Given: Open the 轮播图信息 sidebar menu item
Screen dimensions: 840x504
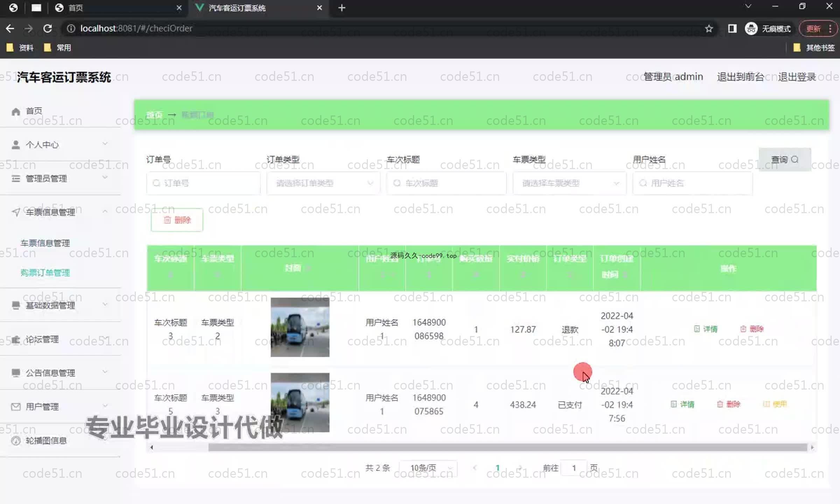Looking at the screenshot, I should tap(60, 441).
